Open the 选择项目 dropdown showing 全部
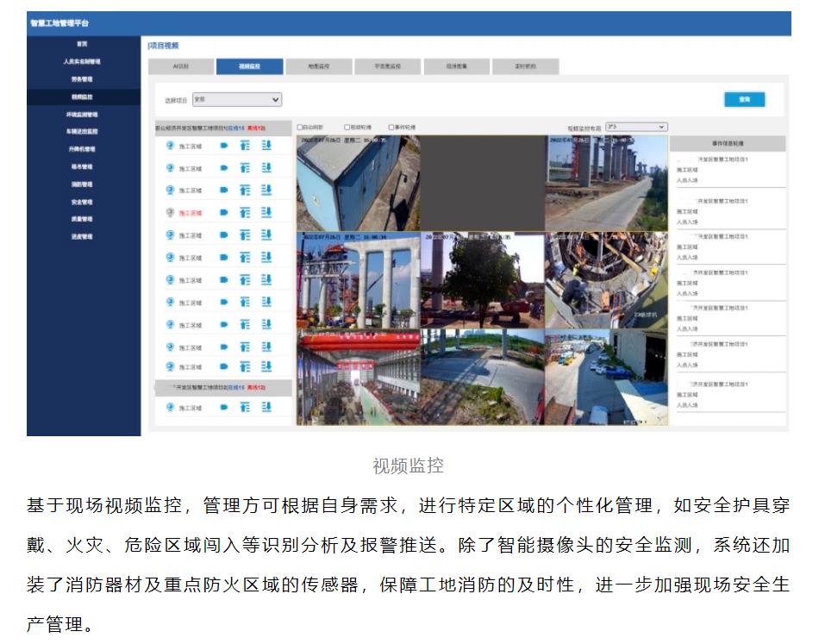This screenshot has height=644, width=819. (x=237, y=99)
